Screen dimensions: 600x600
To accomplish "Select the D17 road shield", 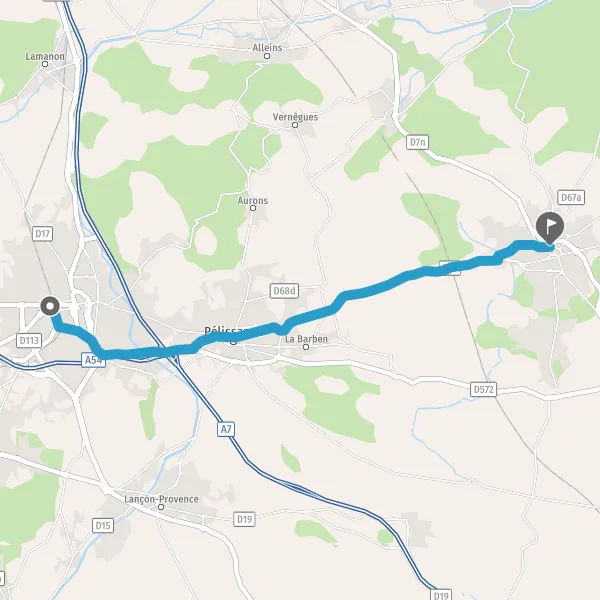I will (42, 233).
